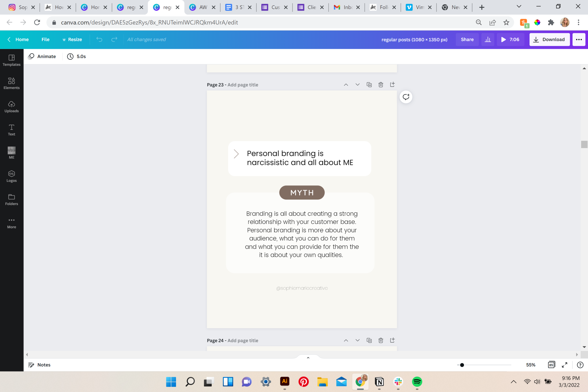Click the Share button
Image resolution: width=588 pixels, height=392 pixels.
point(467,40)
